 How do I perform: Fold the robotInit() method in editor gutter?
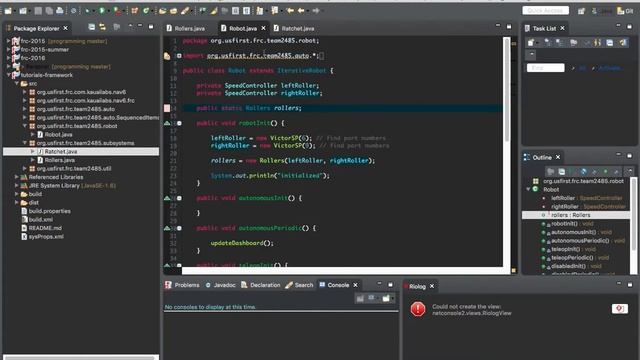pyautogui.click(x=179, y=123)
